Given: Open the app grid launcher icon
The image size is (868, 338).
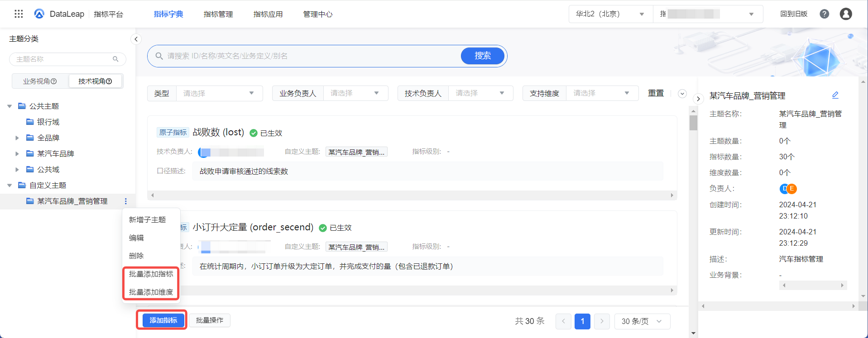Looking at the screenshot, I should pos(19,14).
